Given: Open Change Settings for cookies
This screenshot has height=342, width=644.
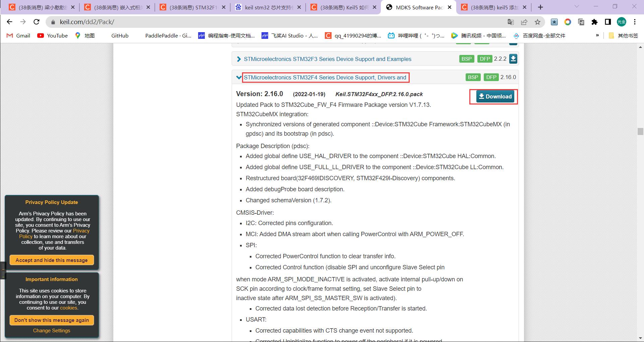Looking at the screenshot, I should (52, 331).
